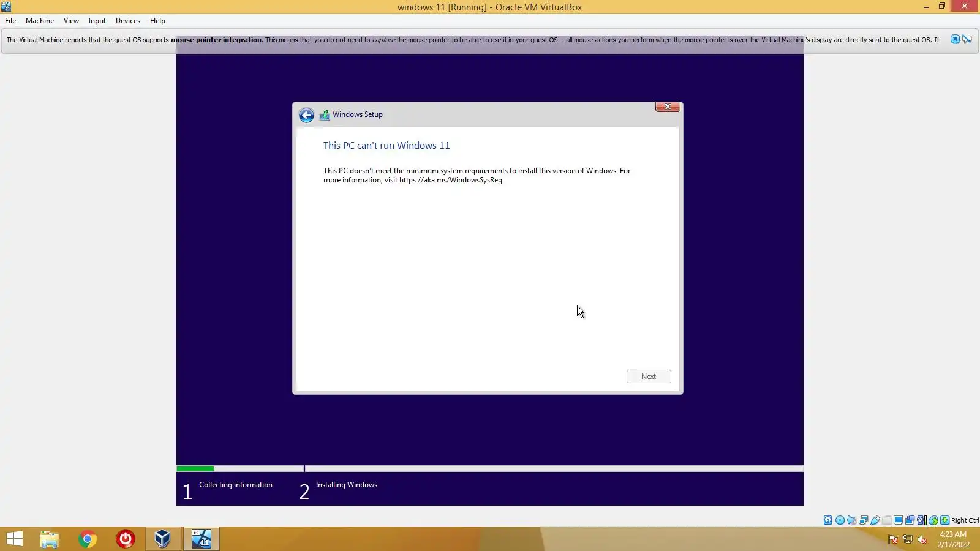Screen dimensions: 980x551
Task: Click the red power icon in taskbar
Action: pyautogui.click(x=126, y=539)
